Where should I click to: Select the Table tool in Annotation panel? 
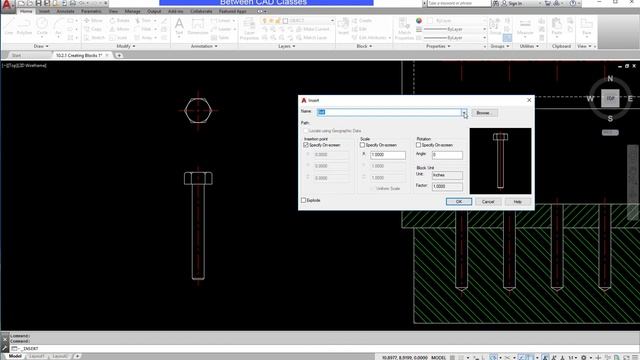click(x=221, y=38)
